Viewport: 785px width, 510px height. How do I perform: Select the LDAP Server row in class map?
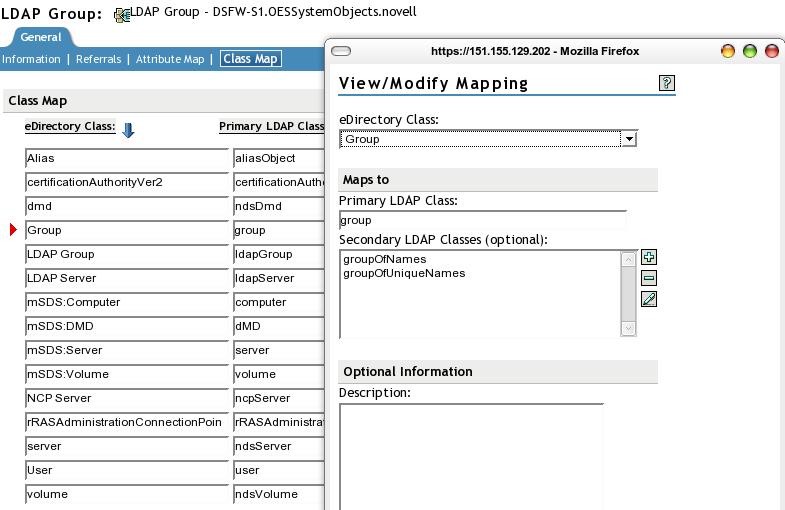[x=127, y=278]
